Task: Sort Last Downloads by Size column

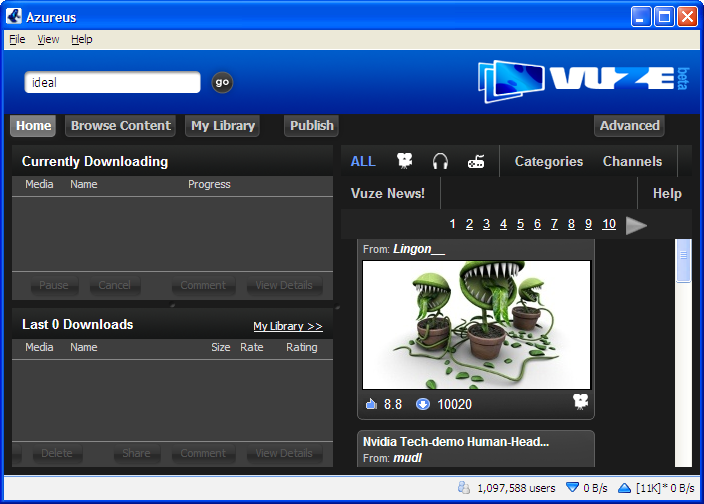Action: coord(220,347)
